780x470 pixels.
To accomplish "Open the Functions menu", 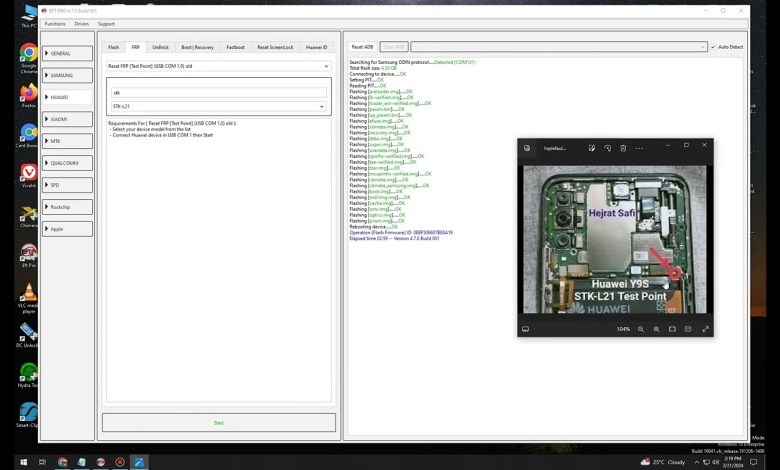I will [55, 24].
